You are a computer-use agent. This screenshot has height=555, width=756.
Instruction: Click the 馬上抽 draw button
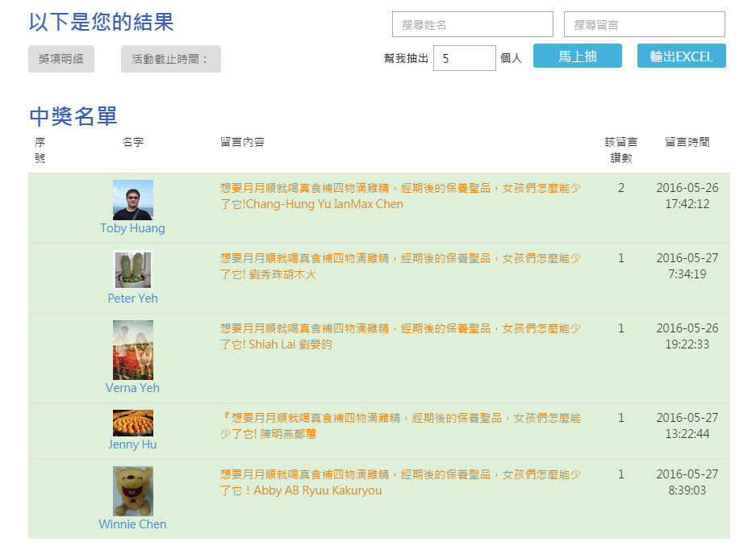577,56
